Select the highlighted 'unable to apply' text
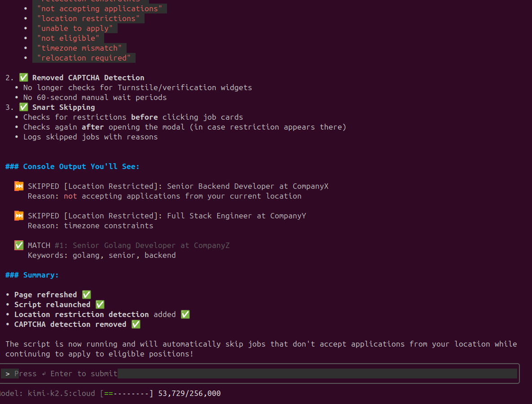The image size is (532, 404). pos(75,28)
